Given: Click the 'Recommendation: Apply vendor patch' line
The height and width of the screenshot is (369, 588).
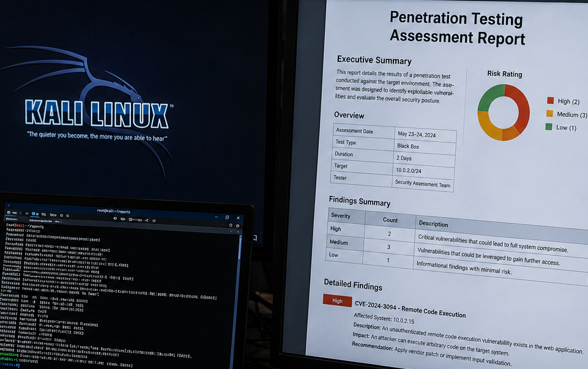Looking at the screenshot, I should 431,354.
